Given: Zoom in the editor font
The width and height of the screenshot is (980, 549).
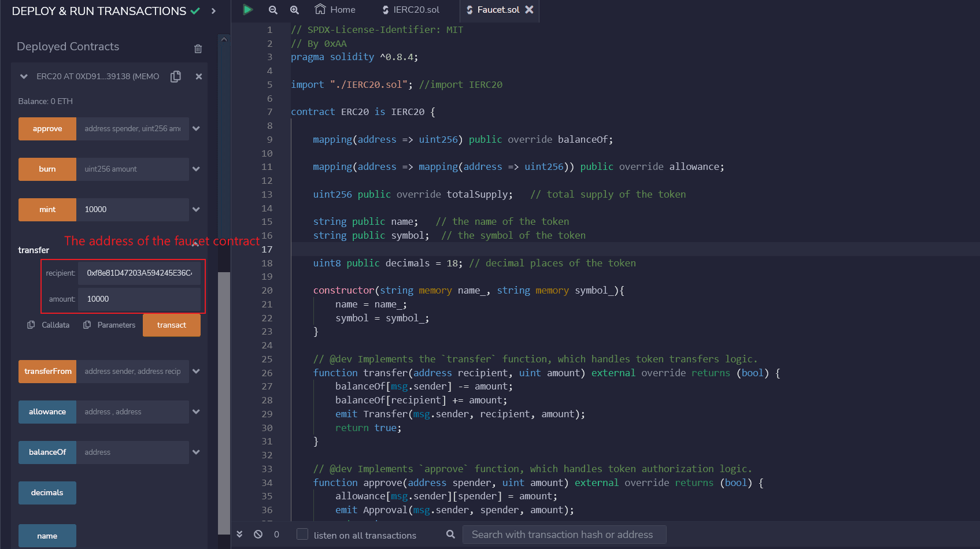Looking at the screenshot, I should 294,10.
